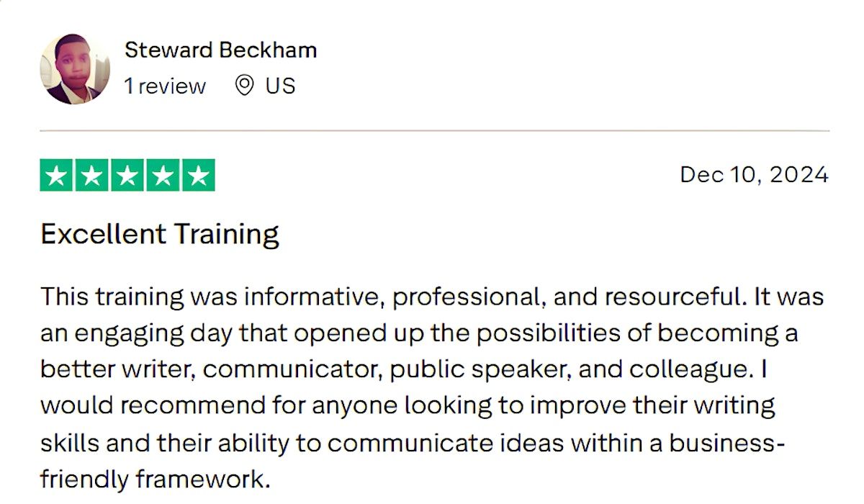Click the first green rating star
864x504 pixels.
pos(57,175)
